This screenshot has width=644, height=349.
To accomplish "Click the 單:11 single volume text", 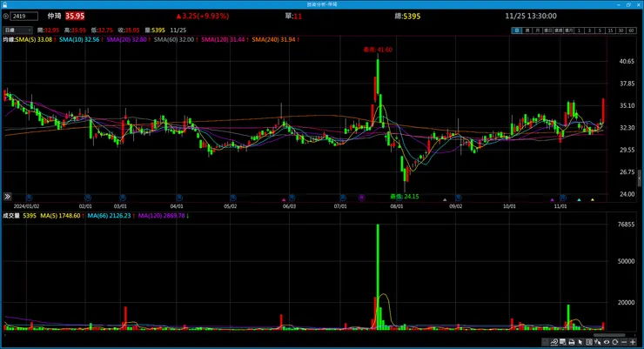I will point(293,16).
